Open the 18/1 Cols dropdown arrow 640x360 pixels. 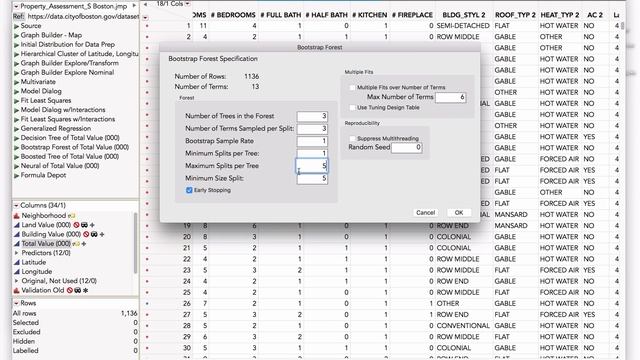pos(187,4)
